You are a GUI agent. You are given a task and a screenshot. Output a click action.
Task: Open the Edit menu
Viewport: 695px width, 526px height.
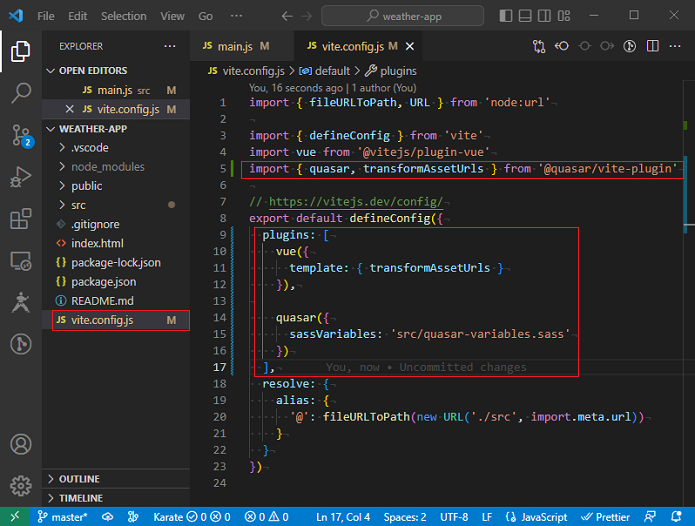coord(78,16)
